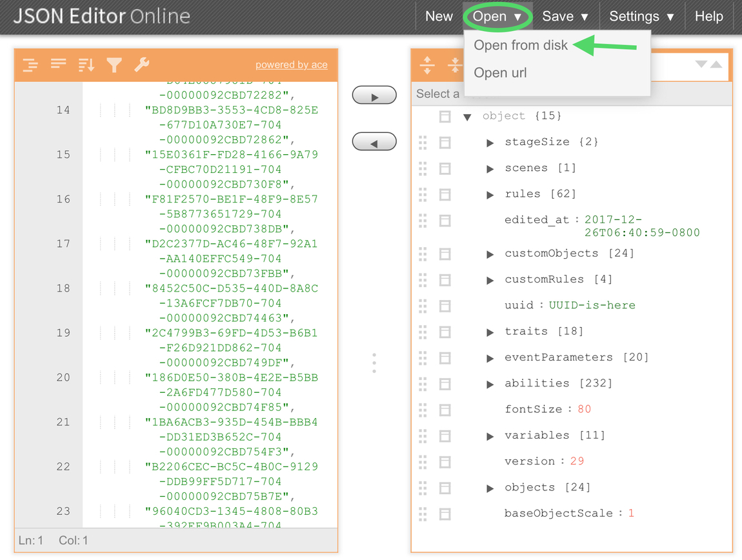This screenshot has height=560, width=742.
Task: Open action menu box for scenes row
Action: pos(445,168)
